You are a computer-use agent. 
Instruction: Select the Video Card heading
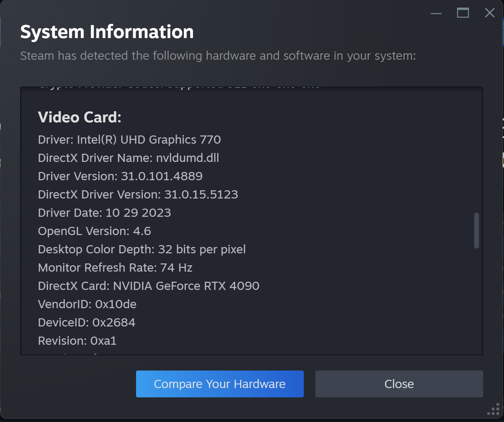(80, 117)
